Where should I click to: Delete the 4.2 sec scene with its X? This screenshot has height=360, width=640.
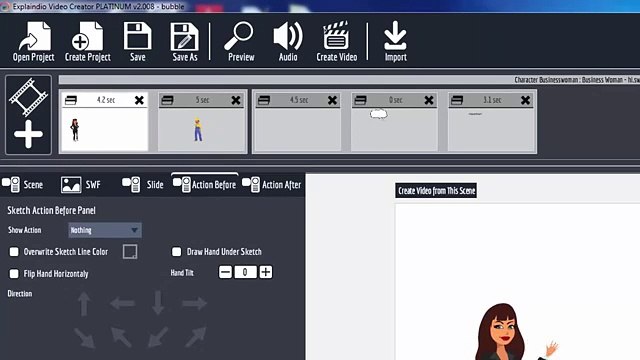tap(139, 100)
